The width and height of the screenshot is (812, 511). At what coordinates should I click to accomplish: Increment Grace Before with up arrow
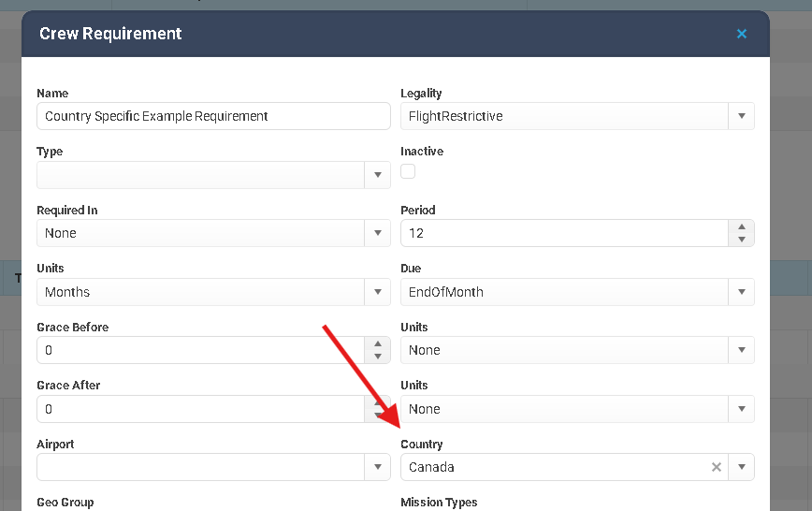coord(377,344)
